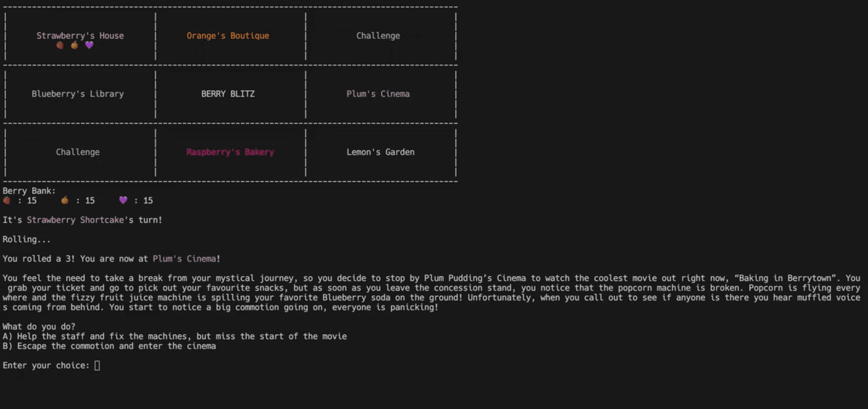
Task: Click the Strawberry Shortcake name in turn message
Action: (x=75, y=220)
